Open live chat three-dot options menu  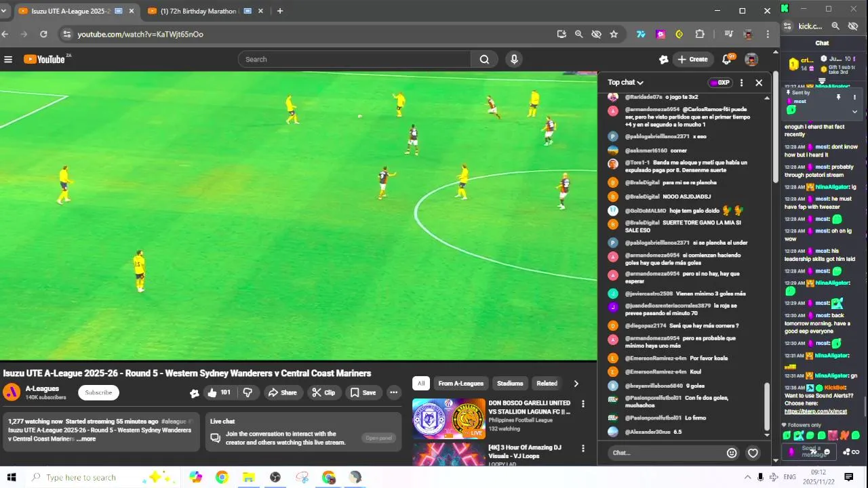tap(741, 83)
